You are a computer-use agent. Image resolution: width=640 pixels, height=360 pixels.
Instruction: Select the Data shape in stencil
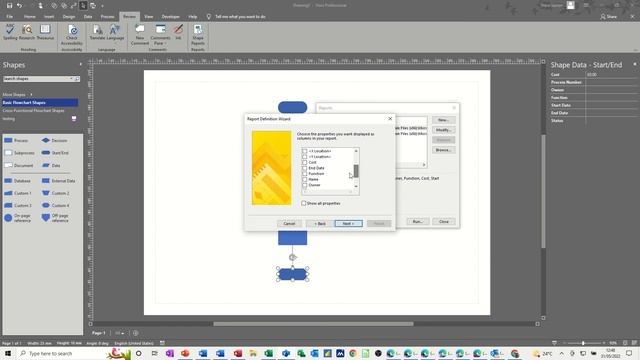51,165
